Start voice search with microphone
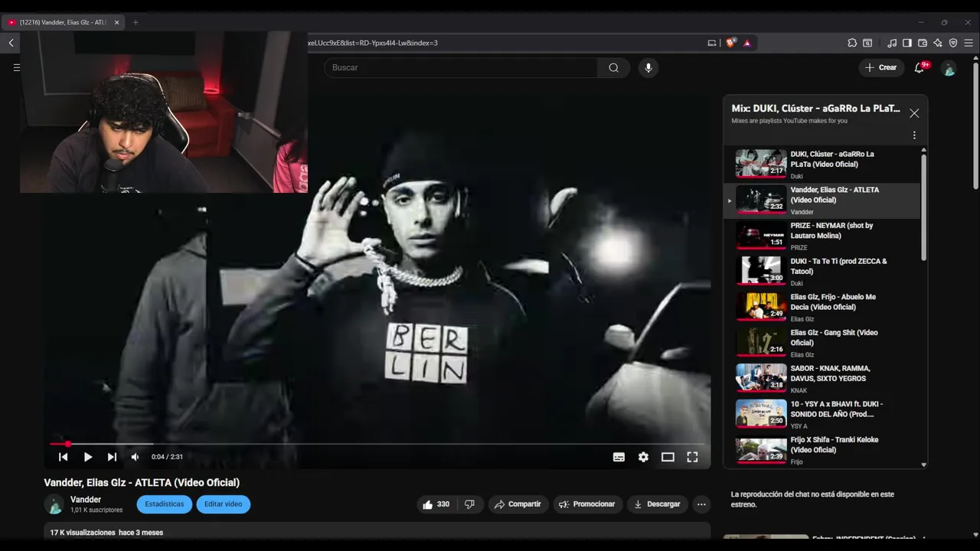Screen dimensions: 980x551 (648, 67)
